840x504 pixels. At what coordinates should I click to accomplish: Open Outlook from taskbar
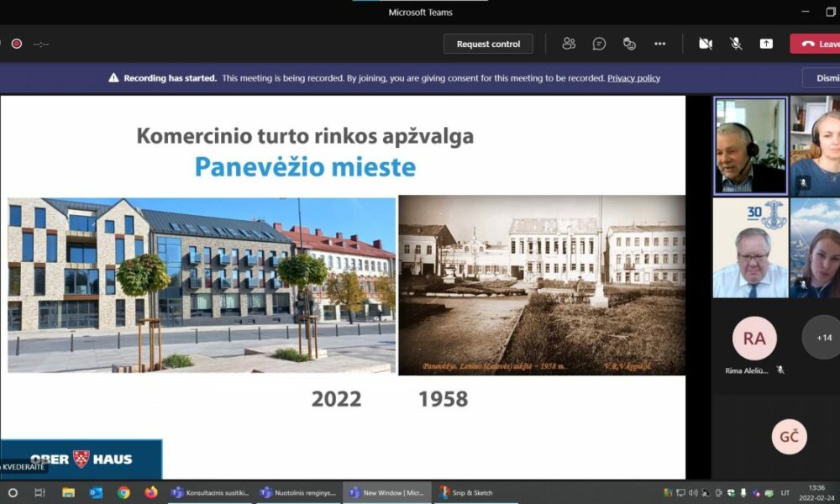[x=96, y=493]
